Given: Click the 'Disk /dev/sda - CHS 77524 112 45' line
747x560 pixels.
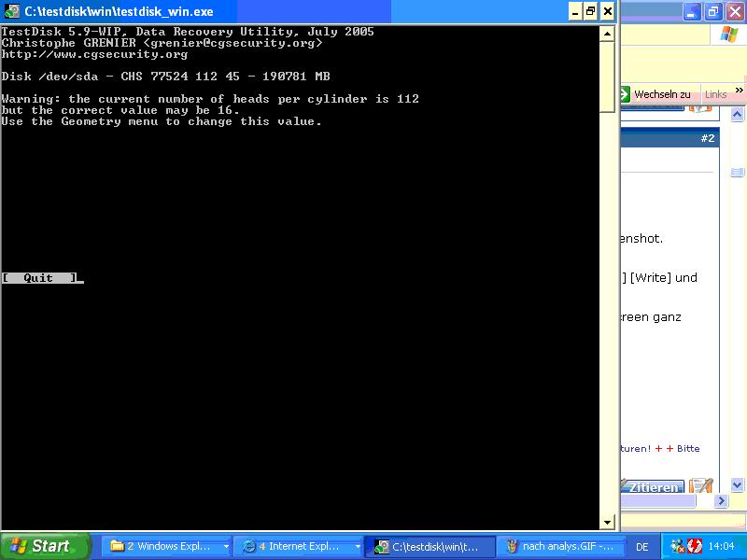Looking at the screenshot, I should 165,77.
